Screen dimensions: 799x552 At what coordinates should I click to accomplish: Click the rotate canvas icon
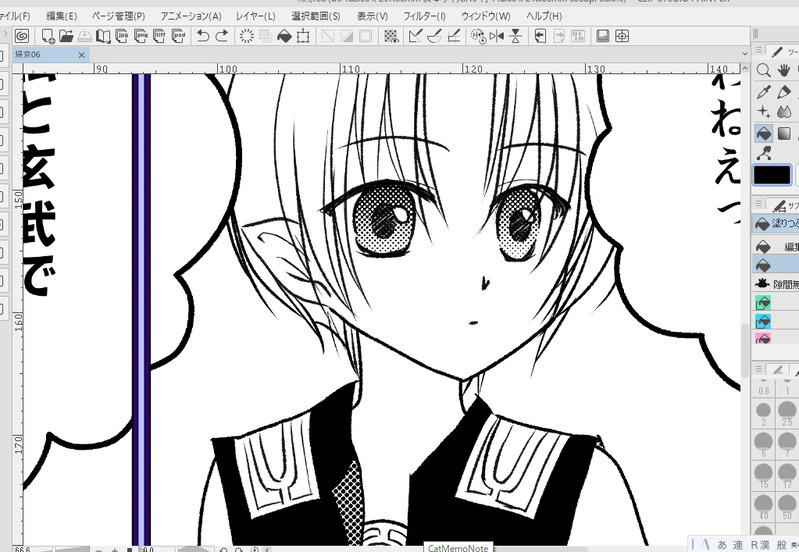click(478, 36)
